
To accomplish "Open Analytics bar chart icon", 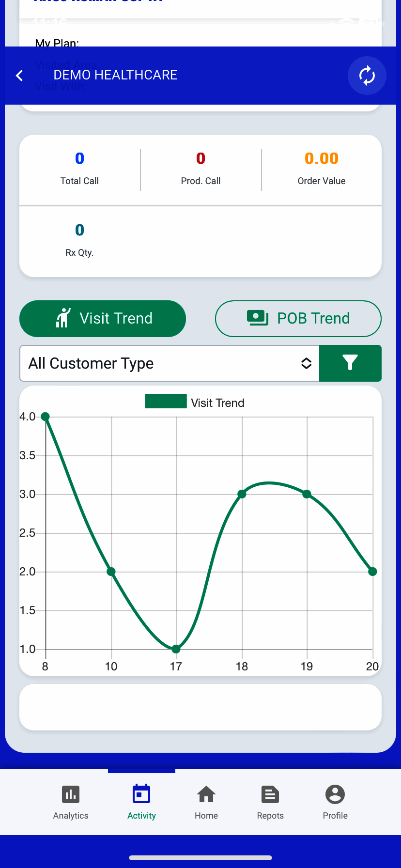I will pyautogui.click(x=71, y=794).
